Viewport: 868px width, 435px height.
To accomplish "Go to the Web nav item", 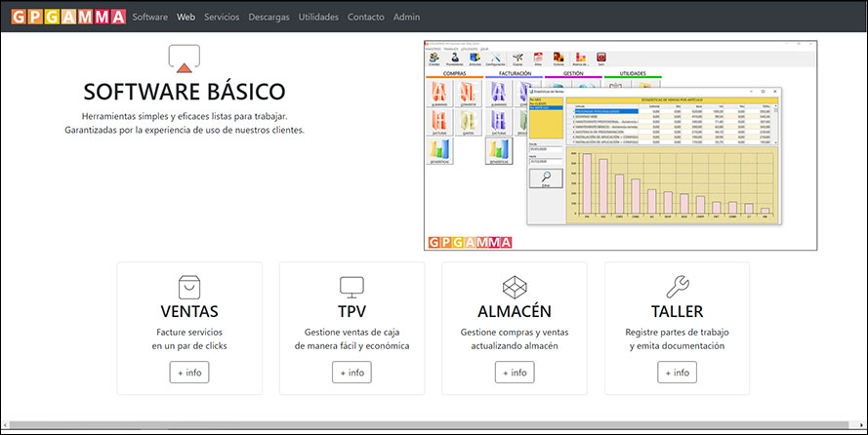I will click(186, 18).
